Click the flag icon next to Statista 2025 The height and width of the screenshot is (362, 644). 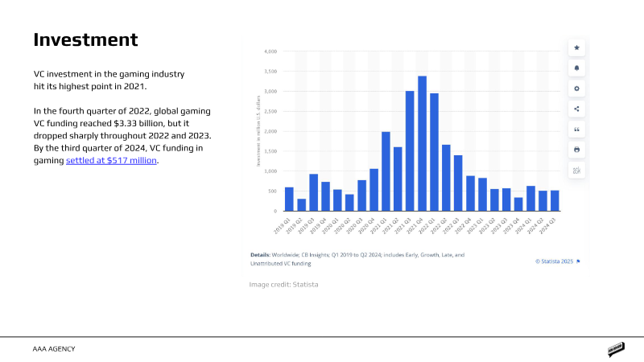pyautogui.click(x=578, y=261)
